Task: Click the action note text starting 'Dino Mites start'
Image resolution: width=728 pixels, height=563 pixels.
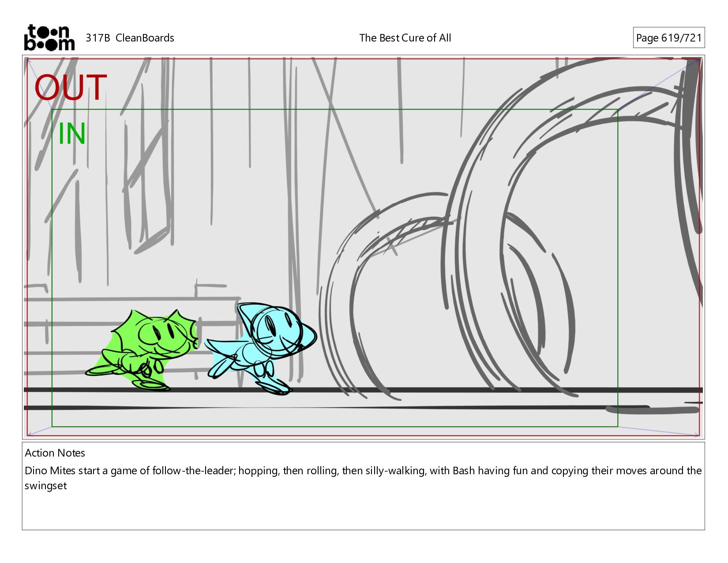Action: 363,478
